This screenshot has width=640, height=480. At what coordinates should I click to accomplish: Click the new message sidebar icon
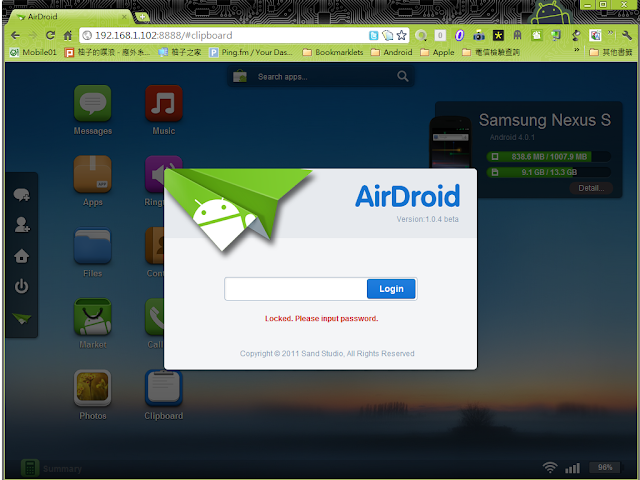click(22, 195)
